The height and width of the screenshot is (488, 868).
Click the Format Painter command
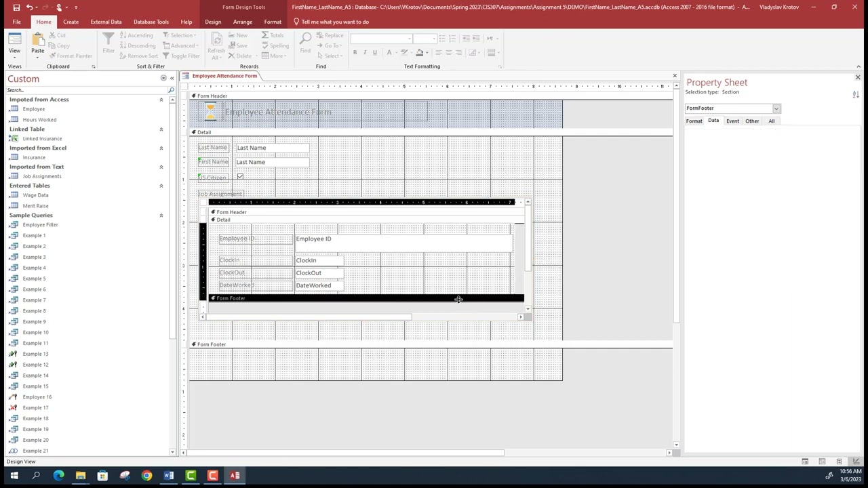coord(70,56)
